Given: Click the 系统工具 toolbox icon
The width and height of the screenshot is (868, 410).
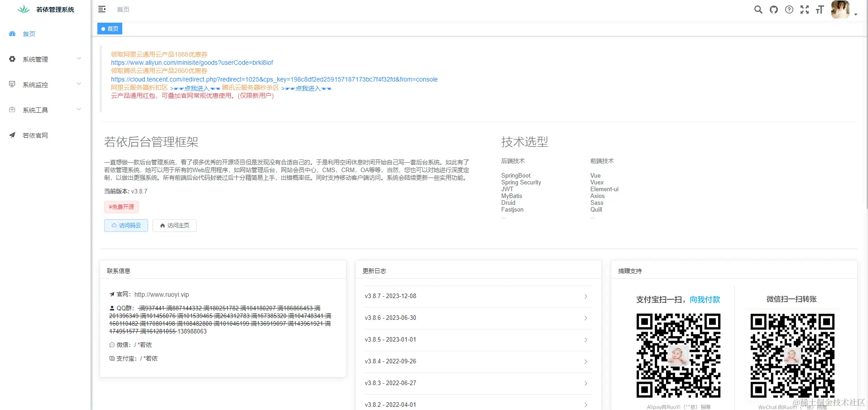Looking at the screenshot, I should tap(12, 110).
